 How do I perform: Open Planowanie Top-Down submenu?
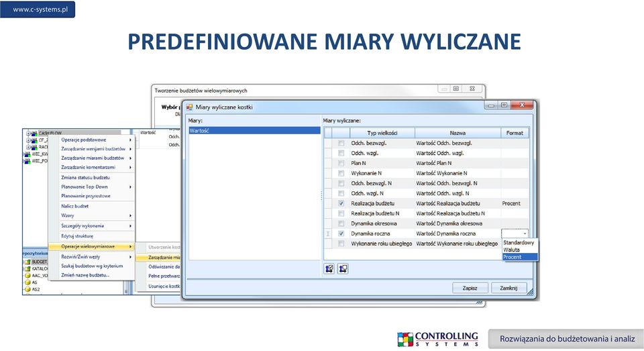pos(92,187)
